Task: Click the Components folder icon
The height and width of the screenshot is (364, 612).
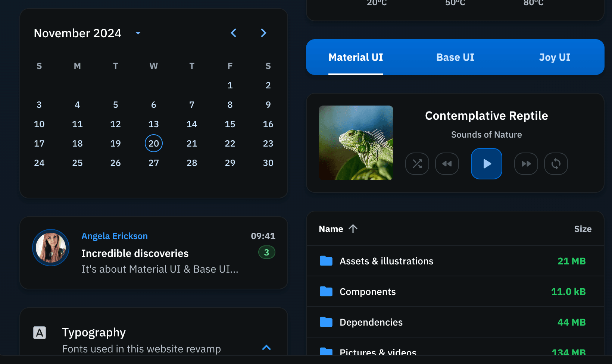Action: [x=326, y=291]
